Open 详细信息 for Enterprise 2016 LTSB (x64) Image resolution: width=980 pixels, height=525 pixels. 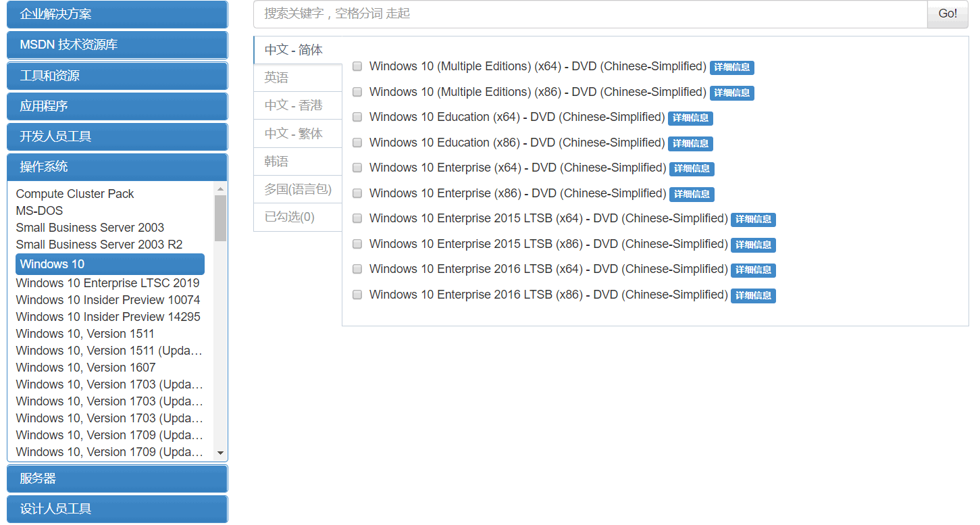(x=753, y=270)
